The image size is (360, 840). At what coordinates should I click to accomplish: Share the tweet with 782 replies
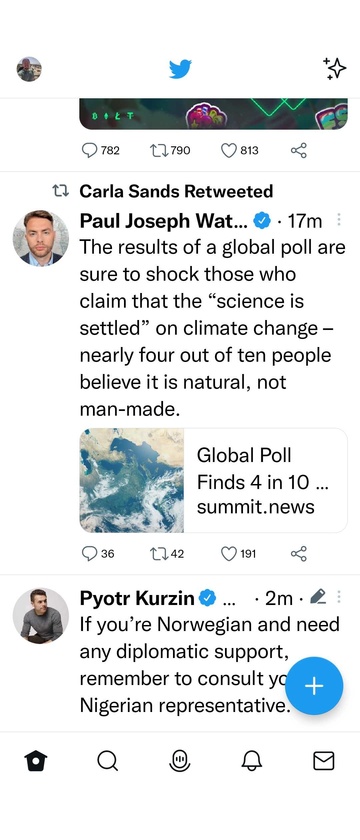298,151
